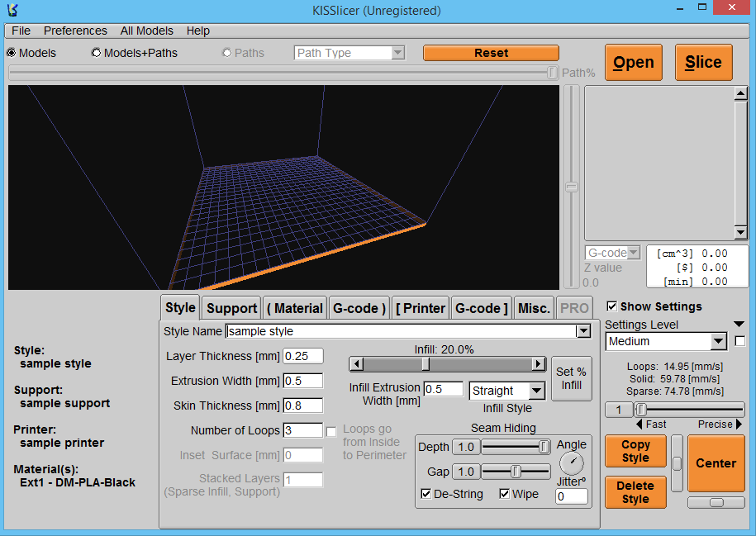Disable the De-String checkbox
Screen dimensions: 756x536
click(x=426, y=494)
